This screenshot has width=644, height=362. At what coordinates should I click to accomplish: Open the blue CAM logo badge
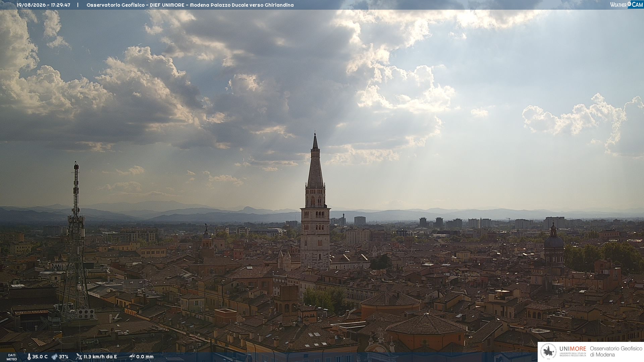[635, 4]
